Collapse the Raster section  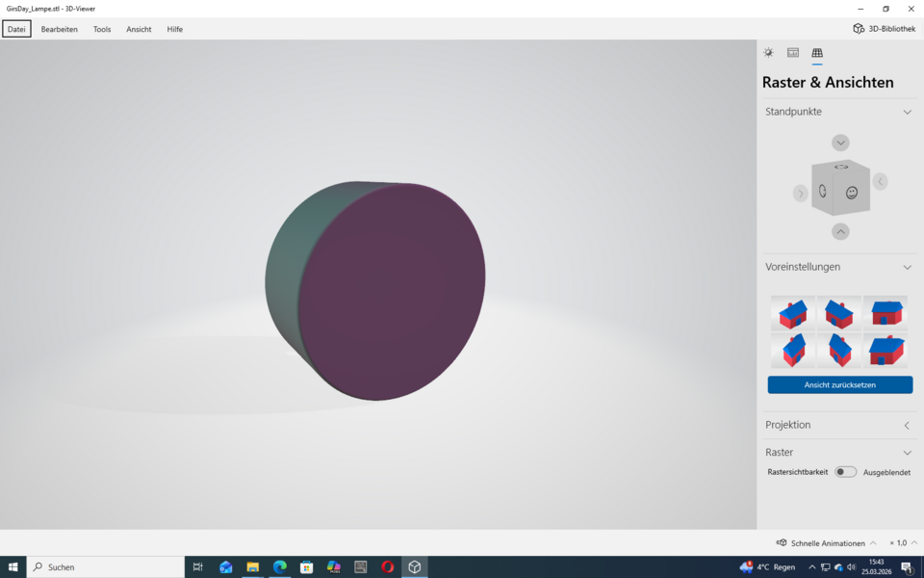point(906,452)
